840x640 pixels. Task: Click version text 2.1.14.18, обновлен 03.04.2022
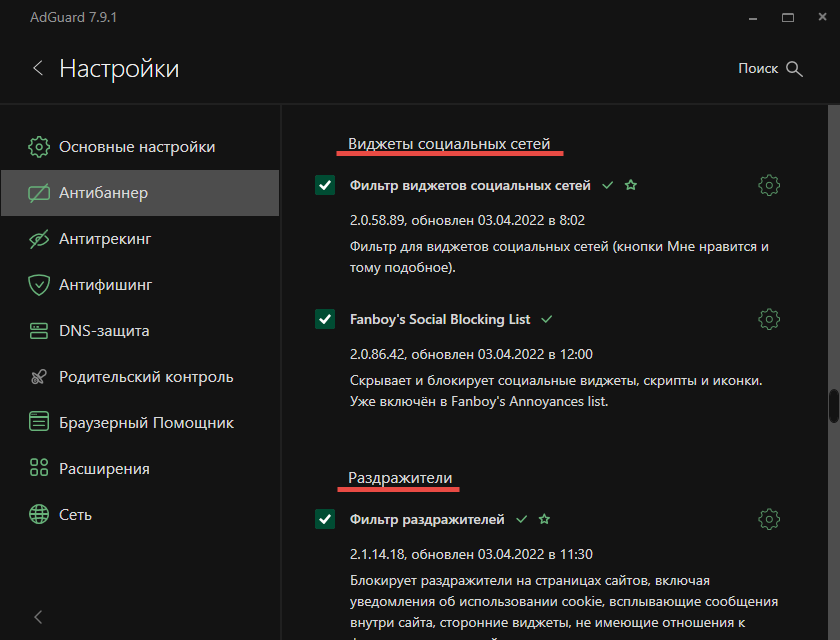click(x=471, y=554)
